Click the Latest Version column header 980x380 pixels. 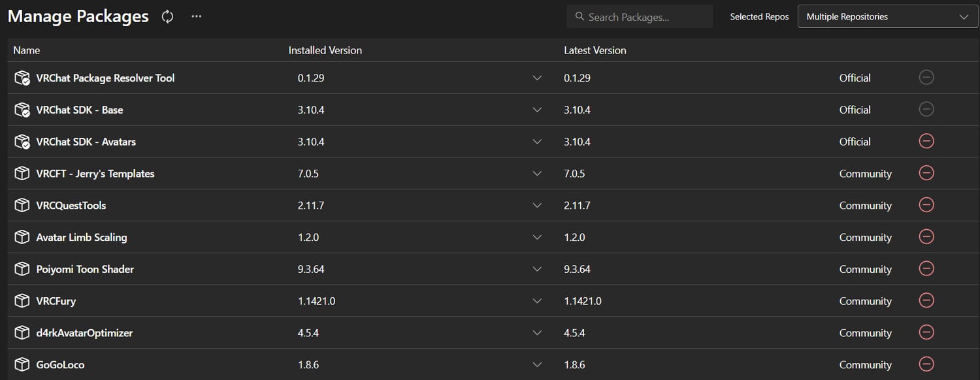click(x=595, y=50)
